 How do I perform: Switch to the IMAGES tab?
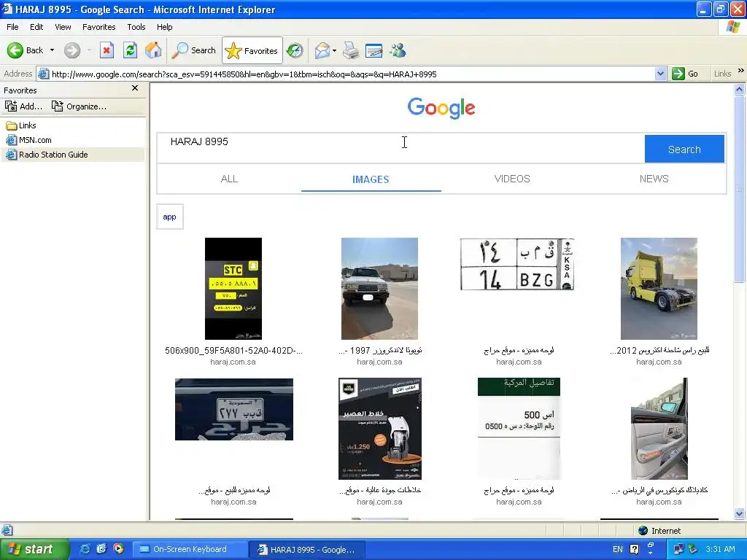pos(371,179)
